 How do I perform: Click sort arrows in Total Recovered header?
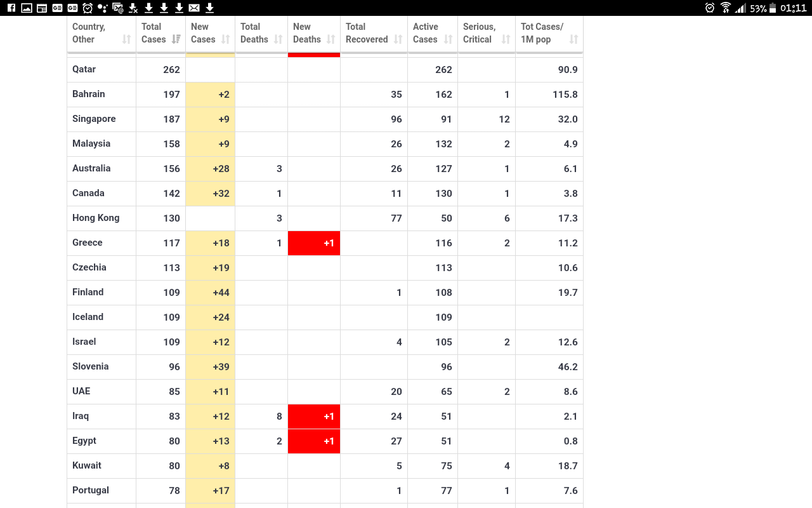click(x=398, y=39)
